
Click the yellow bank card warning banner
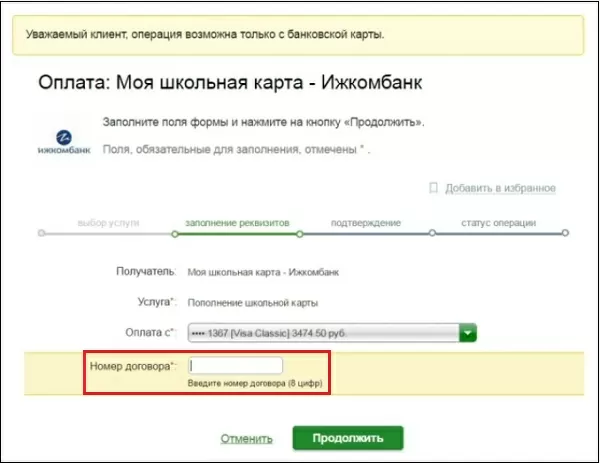300,35
